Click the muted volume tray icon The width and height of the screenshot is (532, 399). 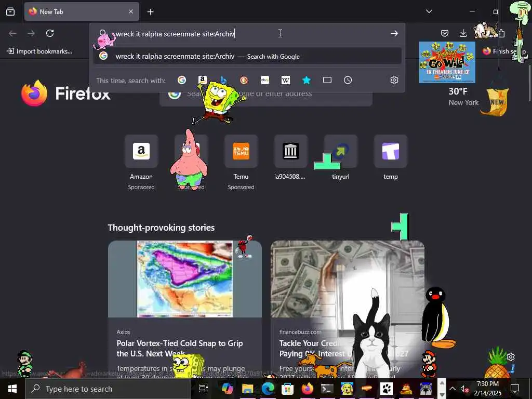(x=464, y=389)
